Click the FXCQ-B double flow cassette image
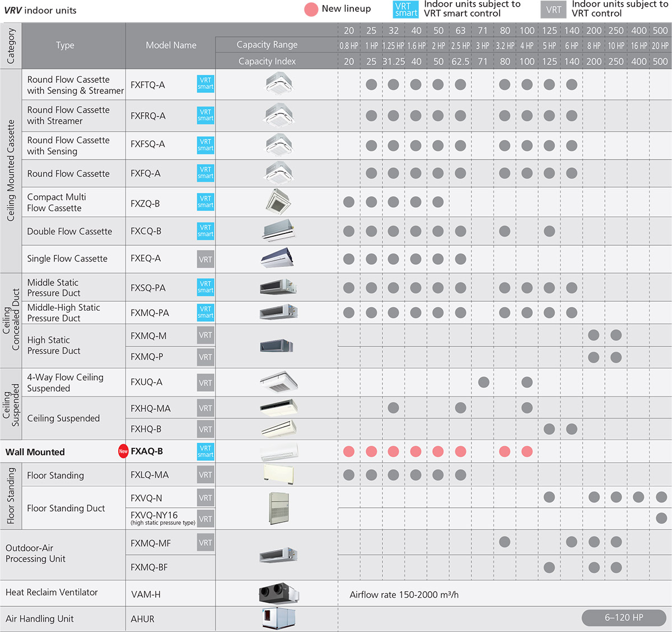 (x=278, y=231)
